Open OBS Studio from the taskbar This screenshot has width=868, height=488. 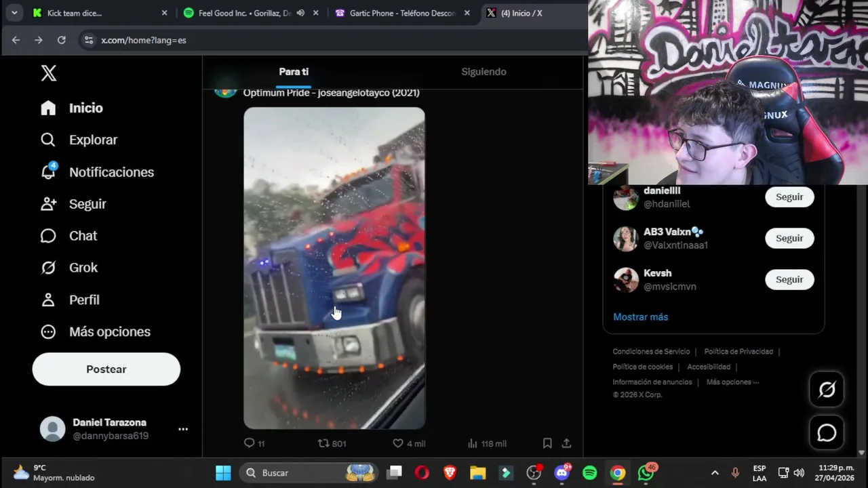coord(534,472)
